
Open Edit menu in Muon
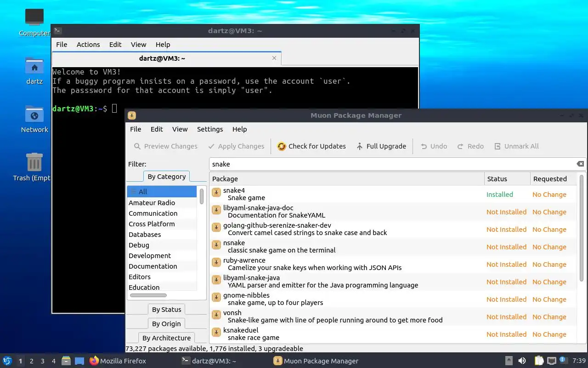[x=157, y=129]
